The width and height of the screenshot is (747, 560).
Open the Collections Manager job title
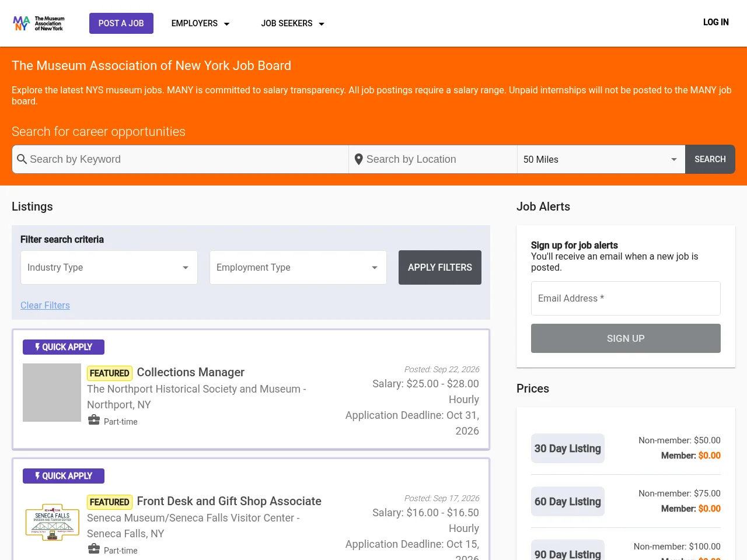(x=190, y=372)
